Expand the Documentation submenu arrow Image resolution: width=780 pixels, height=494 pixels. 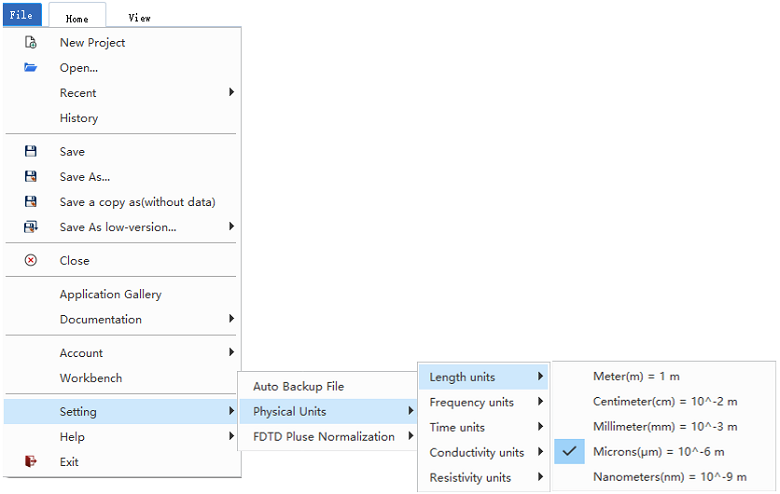[x=231, y=318]
